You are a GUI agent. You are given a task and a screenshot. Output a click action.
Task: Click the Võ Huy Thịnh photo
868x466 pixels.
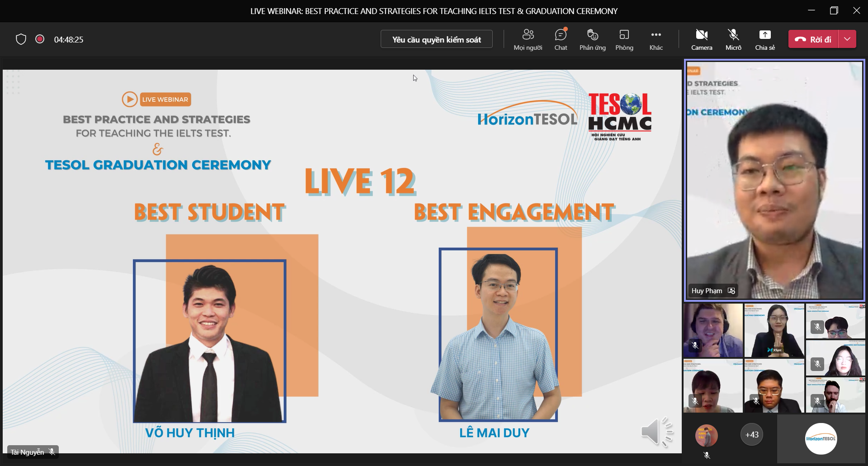tap(209, 341)
